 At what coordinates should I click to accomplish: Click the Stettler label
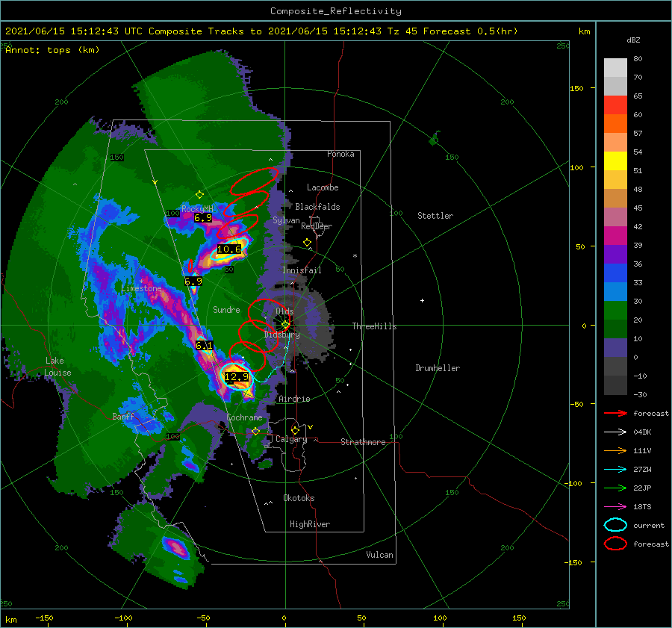click(x=435, y=216)
